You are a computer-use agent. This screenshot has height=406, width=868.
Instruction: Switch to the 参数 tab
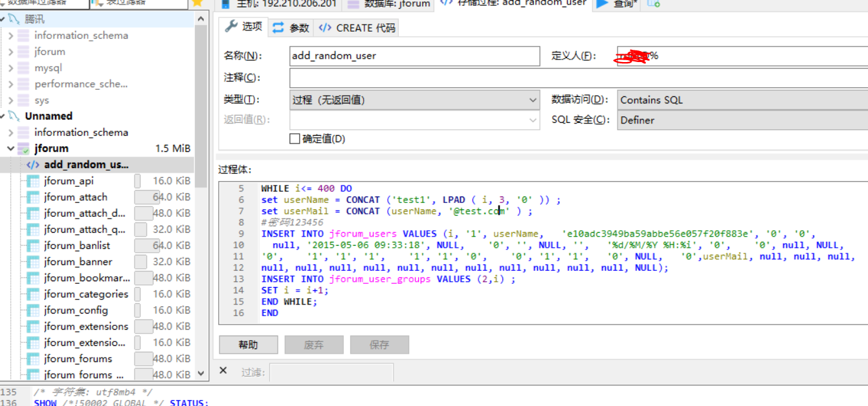click(x=291, y=28)
